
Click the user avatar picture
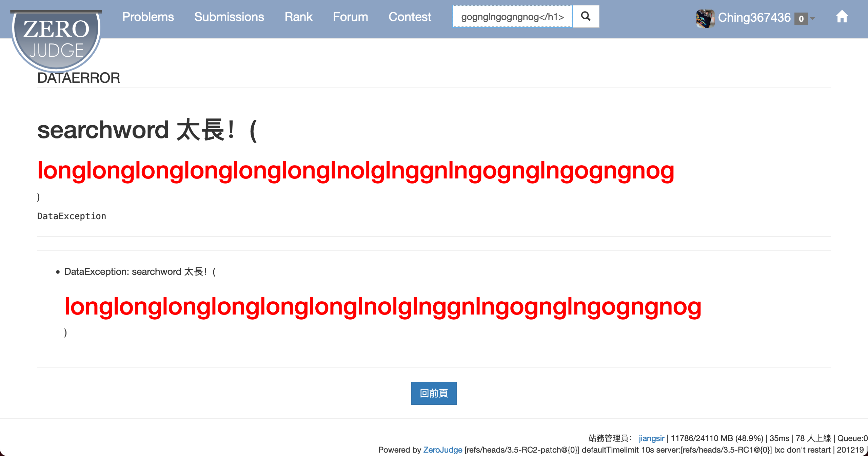(705, 18)
